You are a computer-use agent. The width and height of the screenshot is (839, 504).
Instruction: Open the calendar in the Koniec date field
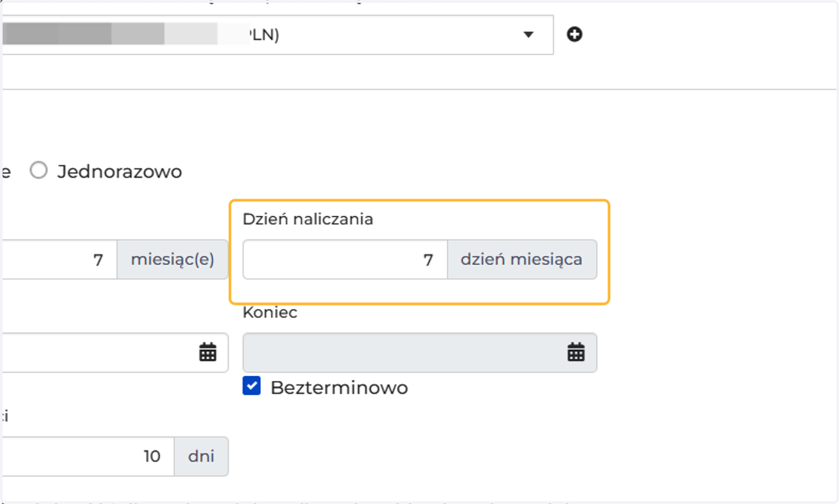pyautogui.click(x=575, y=352)
